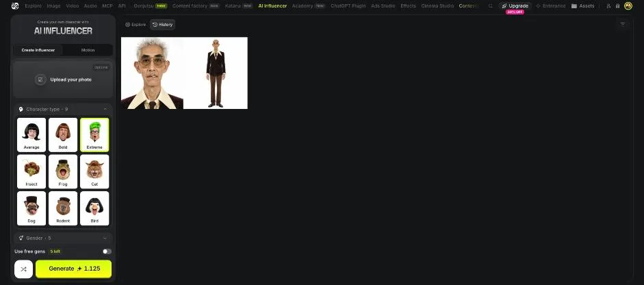Select the Frog character type

(63, 171)
